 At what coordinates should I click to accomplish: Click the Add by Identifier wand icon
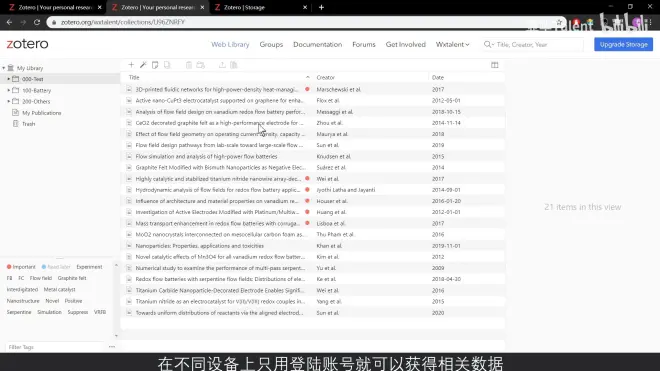tap(143, 65)
